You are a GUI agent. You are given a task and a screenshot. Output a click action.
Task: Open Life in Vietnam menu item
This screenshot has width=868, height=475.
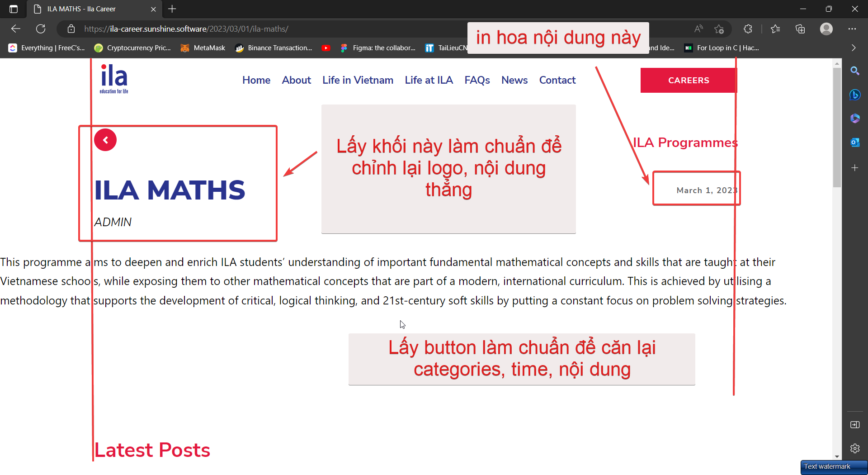358,80
